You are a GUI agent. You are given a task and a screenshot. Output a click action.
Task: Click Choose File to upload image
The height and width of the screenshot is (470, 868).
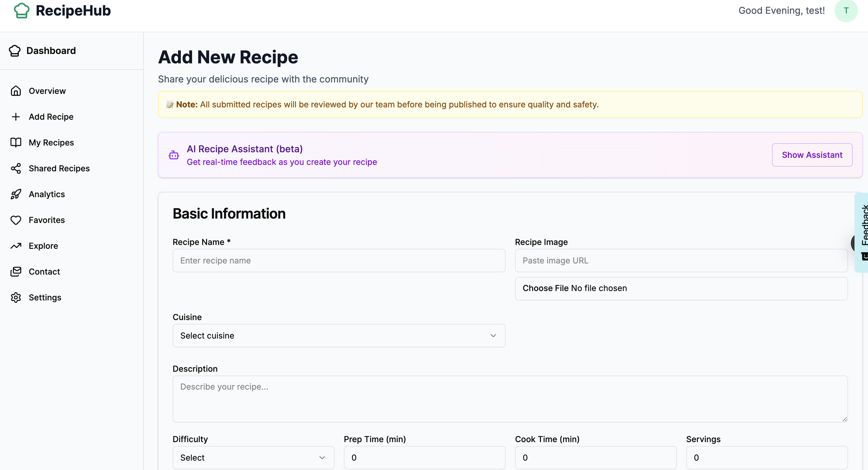(546, 288)
